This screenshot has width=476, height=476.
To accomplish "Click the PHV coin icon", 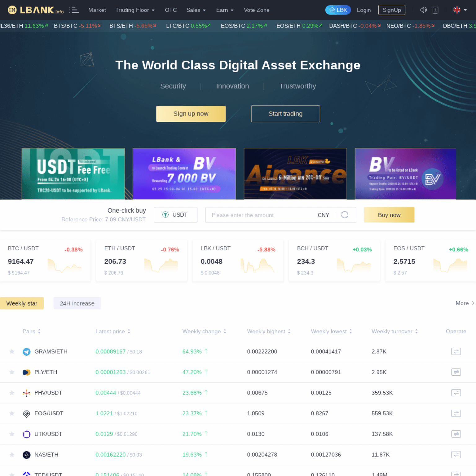I will [27, 393].
